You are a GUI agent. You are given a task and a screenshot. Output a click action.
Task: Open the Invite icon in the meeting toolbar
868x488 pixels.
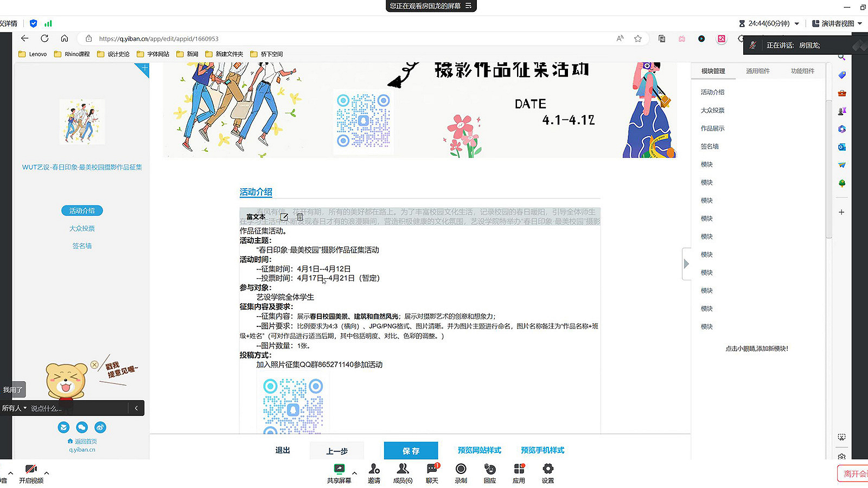pos(374,473)
